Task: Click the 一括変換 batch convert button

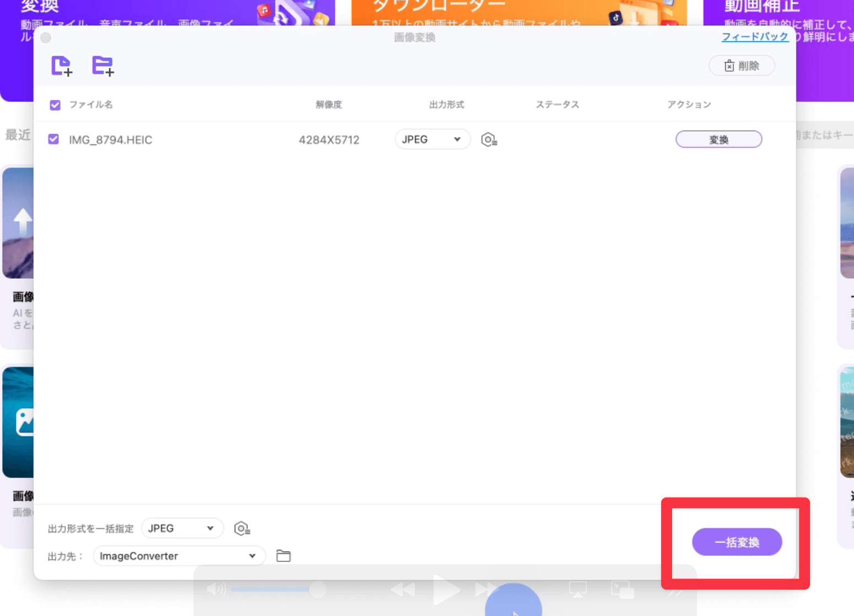Action: [737, 542]
